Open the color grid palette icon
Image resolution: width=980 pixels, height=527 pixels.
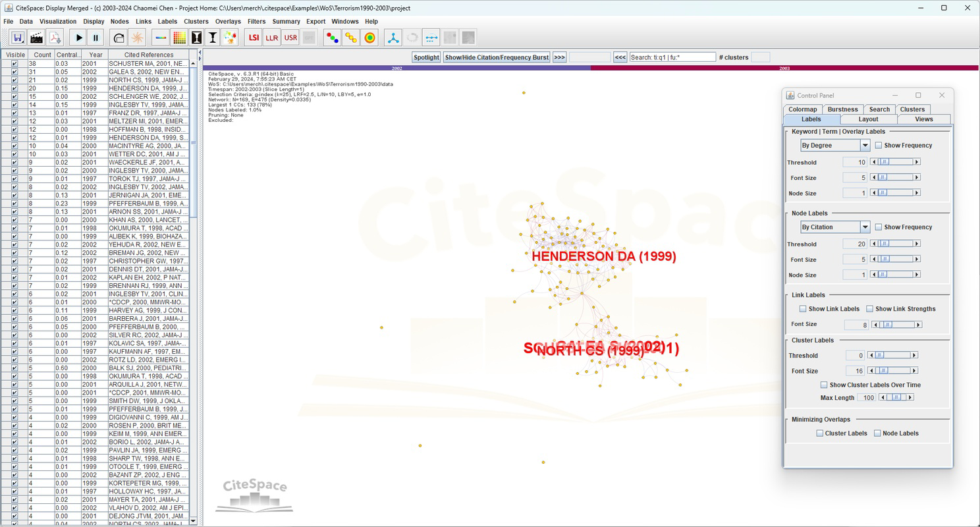[178, 38]
